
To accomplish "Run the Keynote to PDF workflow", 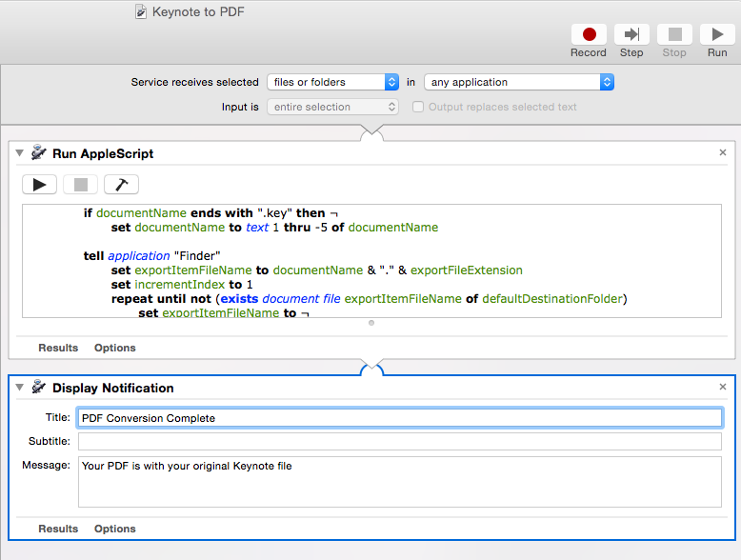I will (717, 35).
